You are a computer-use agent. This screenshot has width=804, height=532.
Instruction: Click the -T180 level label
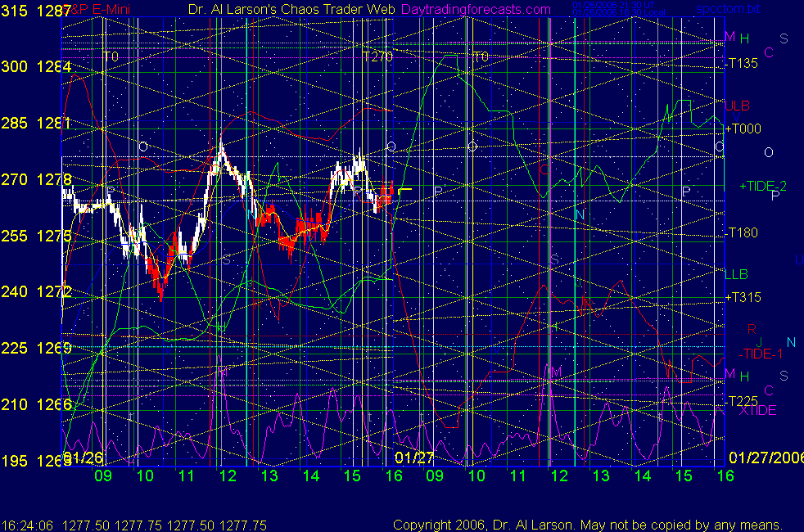point(742,232)
